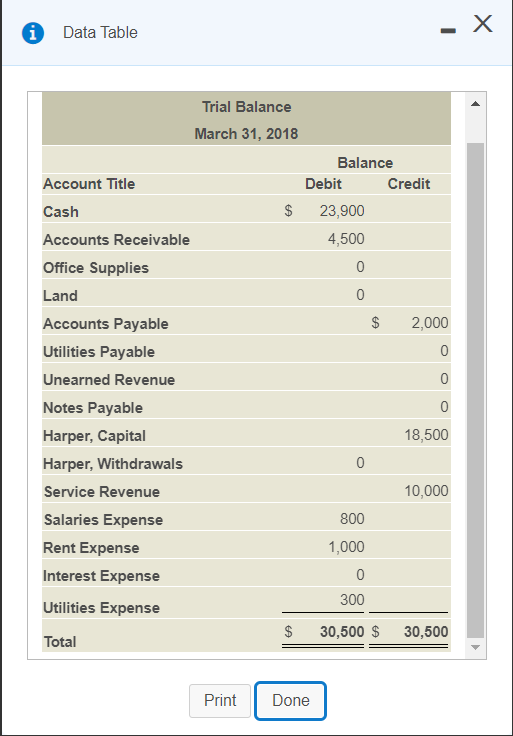This screenshot has width=513, height=736.
Task: Click the Data Table dialog title
Action: click(x=100, y=32)
